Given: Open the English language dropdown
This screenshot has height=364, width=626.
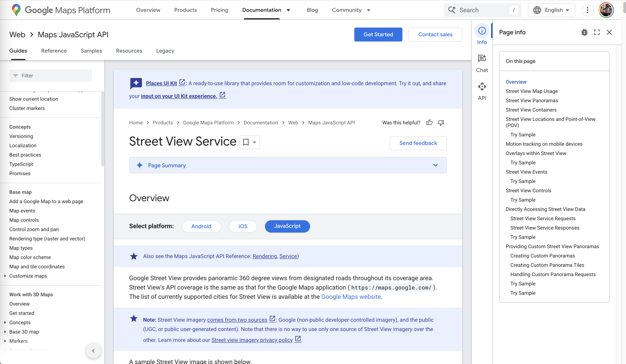Looking at the screenshot, I should [551, 10].
